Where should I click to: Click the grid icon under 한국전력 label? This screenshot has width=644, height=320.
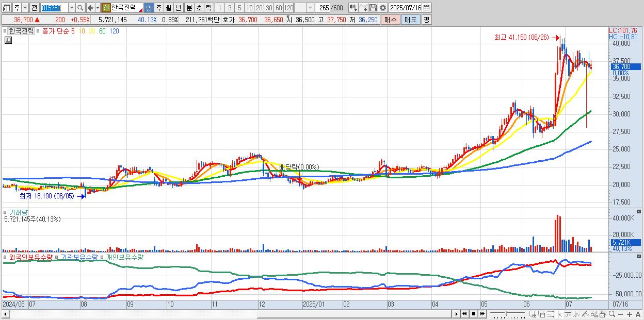(8, 40)
